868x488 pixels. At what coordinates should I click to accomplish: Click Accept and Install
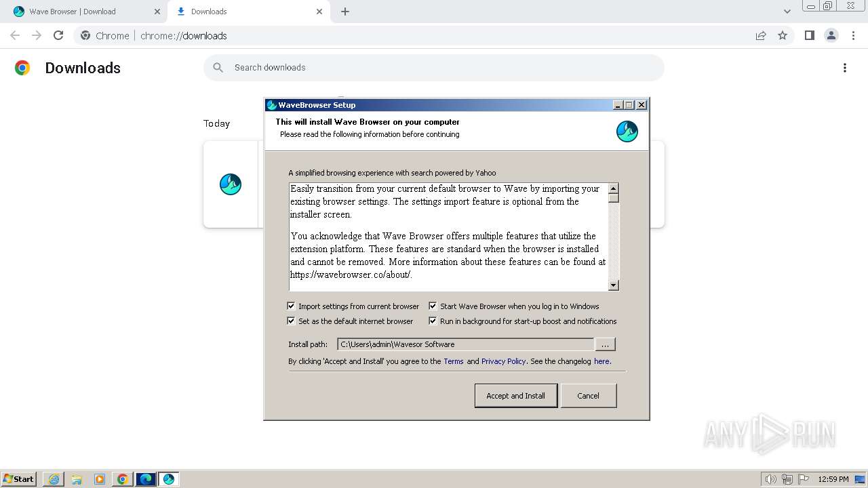pyautogui.click(x=516, y=396)
